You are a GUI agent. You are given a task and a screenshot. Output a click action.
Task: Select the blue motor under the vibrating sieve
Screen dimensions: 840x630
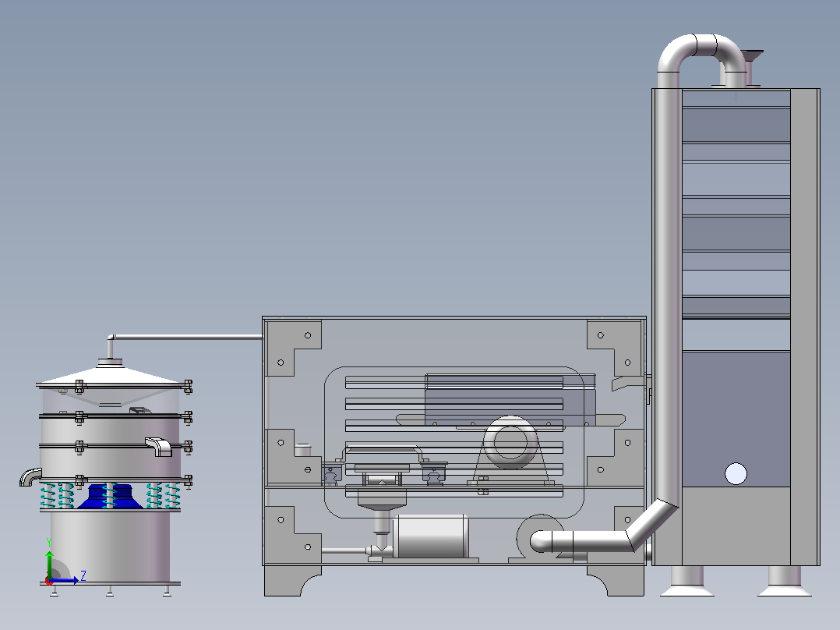click(111, 497)
